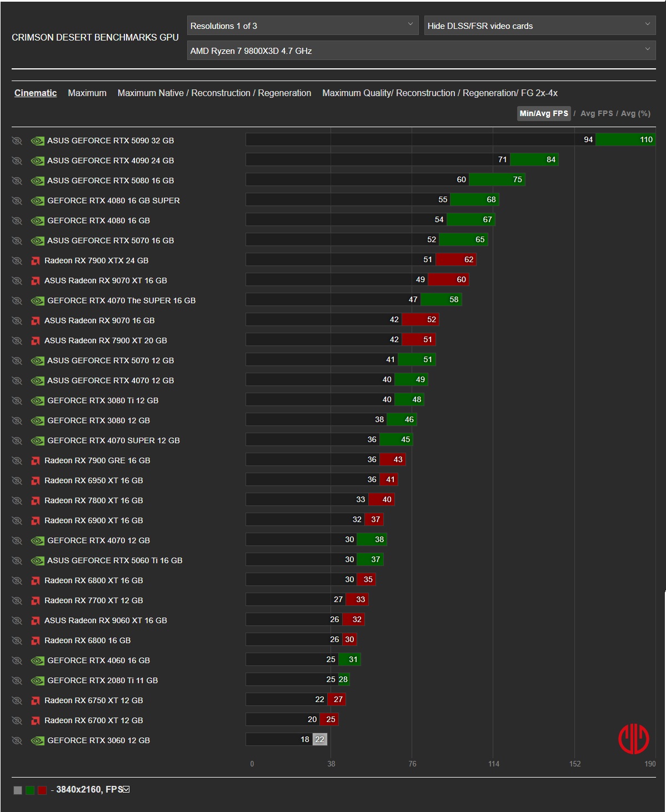This screenshot has width=666, height=812.
Task: Click the 114 axis tick label
Action: point(494,764)
